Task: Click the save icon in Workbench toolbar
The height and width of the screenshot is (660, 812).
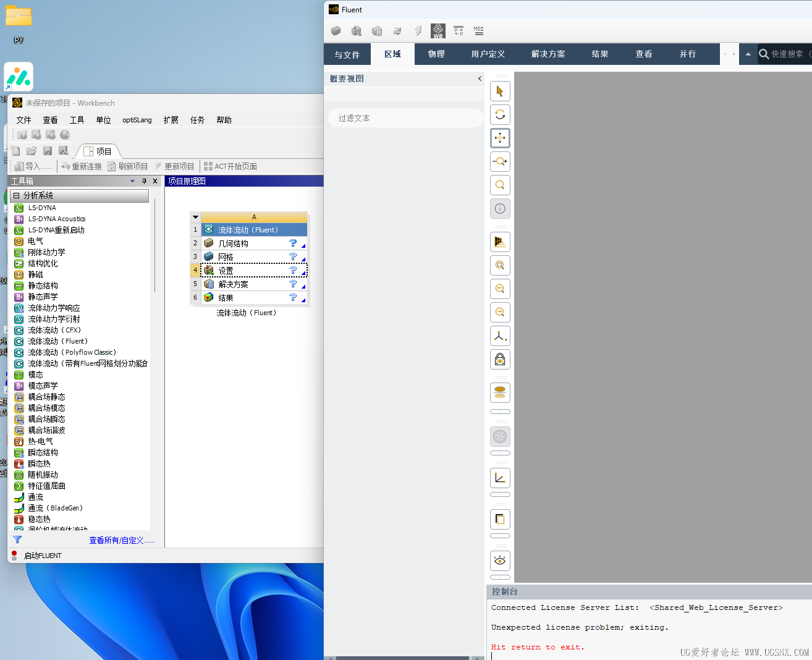Action: click(48, 151)
